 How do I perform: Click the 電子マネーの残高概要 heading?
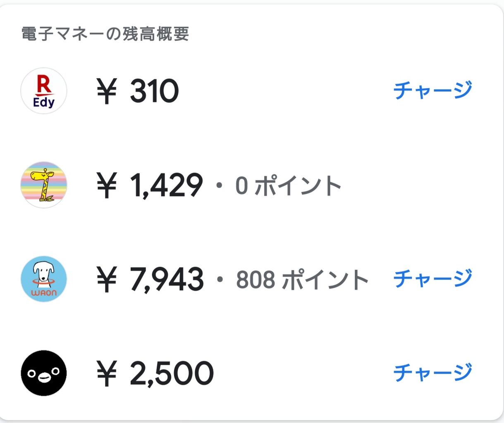point(105,34)
